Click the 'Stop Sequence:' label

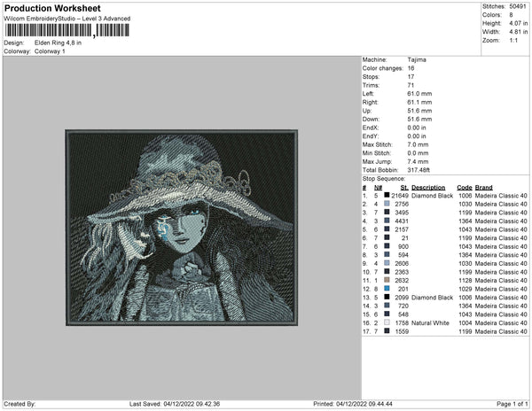[x=384, y=179]
